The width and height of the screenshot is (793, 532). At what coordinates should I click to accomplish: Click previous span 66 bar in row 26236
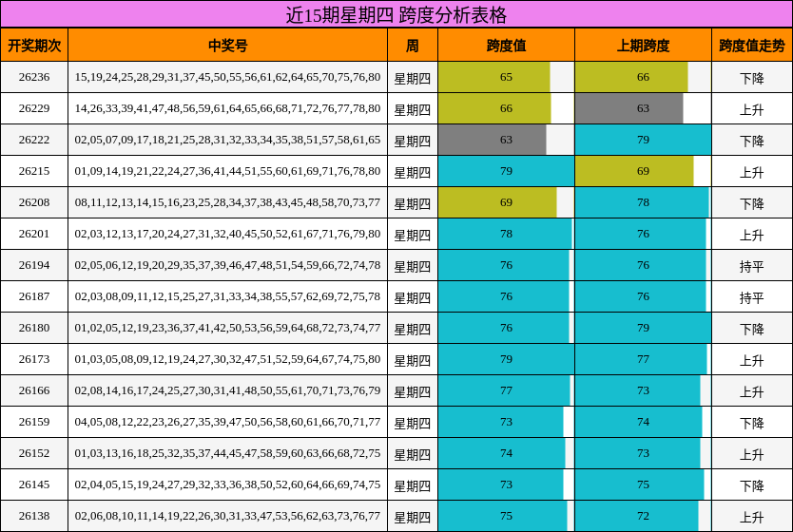coord(631,77)
